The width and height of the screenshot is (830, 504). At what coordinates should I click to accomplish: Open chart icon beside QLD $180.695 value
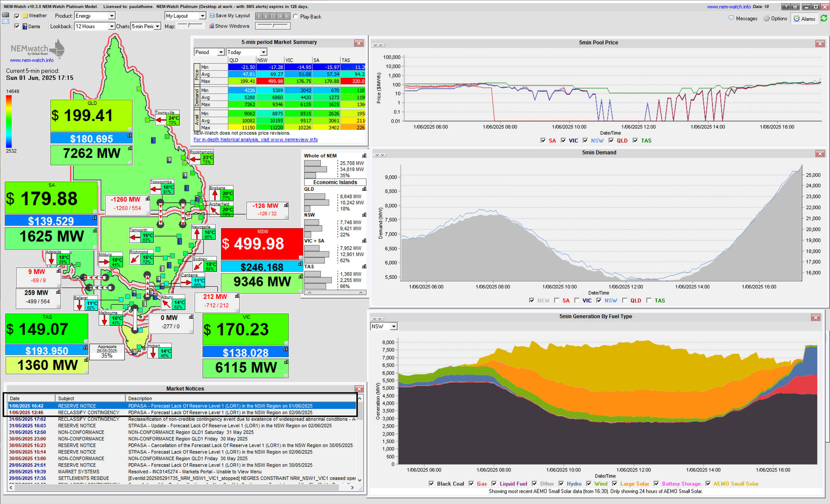pos(130,136)
